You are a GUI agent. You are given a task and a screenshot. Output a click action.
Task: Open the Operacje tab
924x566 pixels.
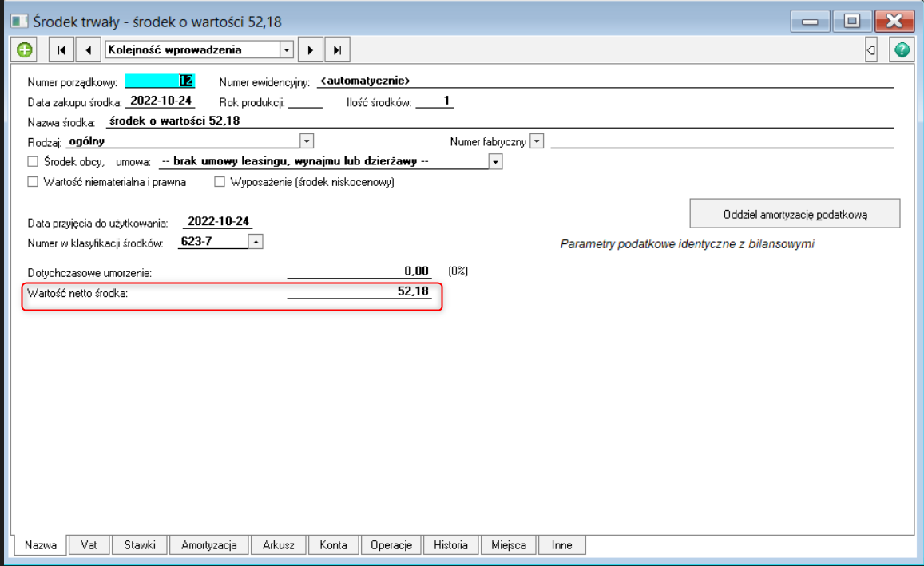click(x=391, y=544)
